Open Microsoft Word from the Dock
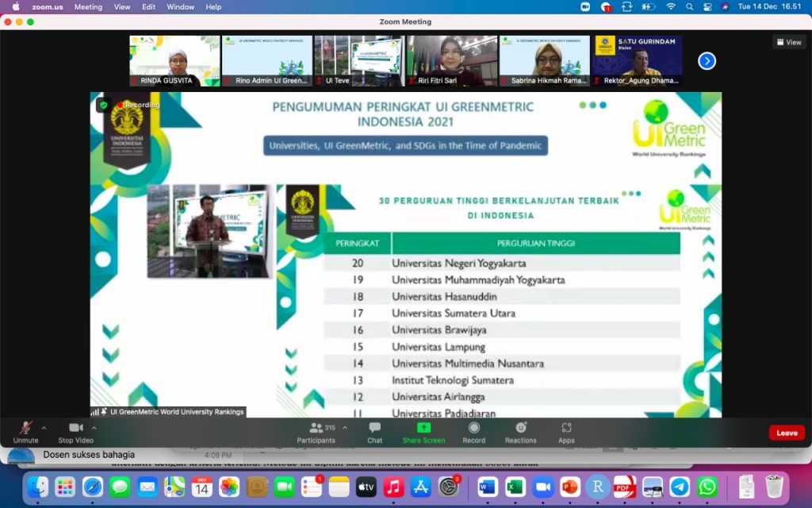The width and height of the screenshot is (812, 508). pos(488,487)
